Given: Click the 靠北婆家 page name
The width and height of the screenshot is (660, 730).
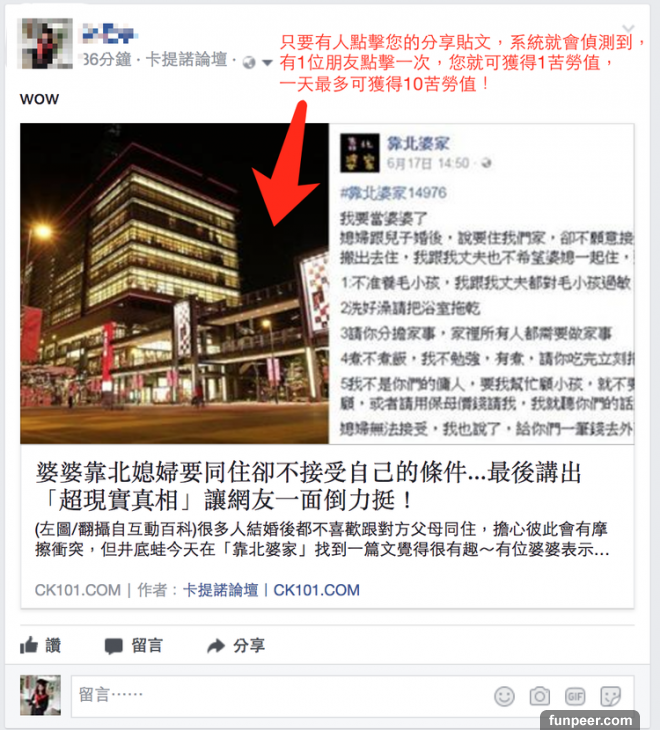Looking at the screenshot, I should point(418,144).
